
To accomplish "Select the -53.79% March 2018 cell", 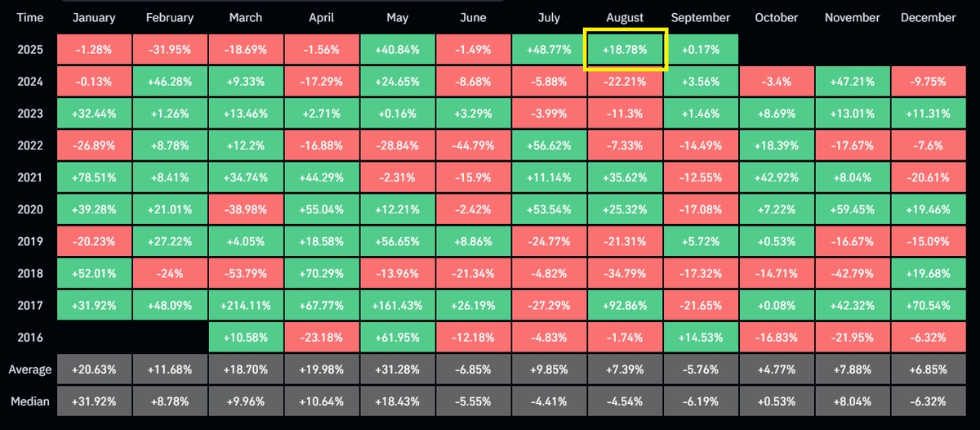I will pos(246,273).
